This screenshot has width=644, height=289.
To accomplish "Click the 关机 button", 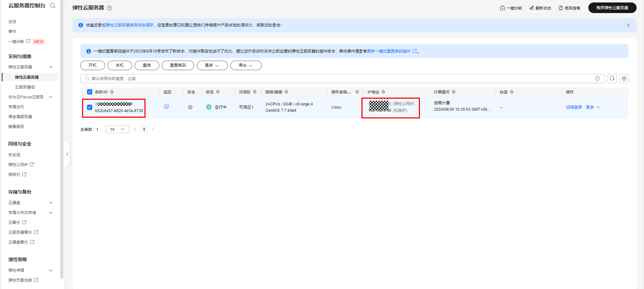I will tap(120, 66).
